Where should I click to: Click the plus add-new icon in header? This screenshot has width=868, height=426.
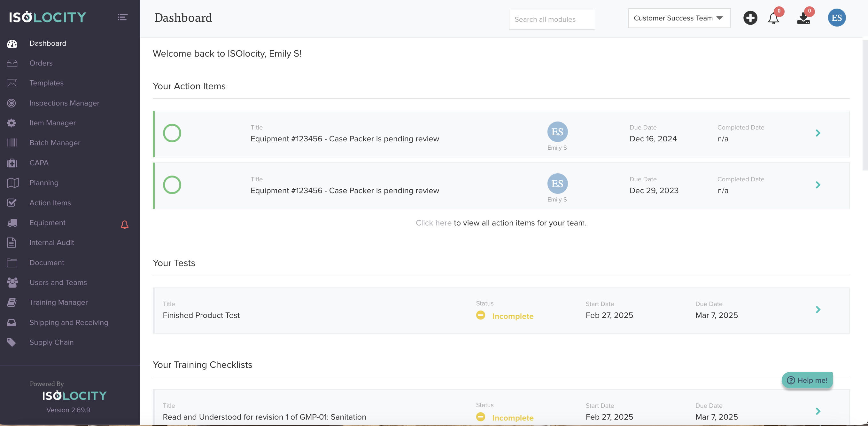click(750, 18)
